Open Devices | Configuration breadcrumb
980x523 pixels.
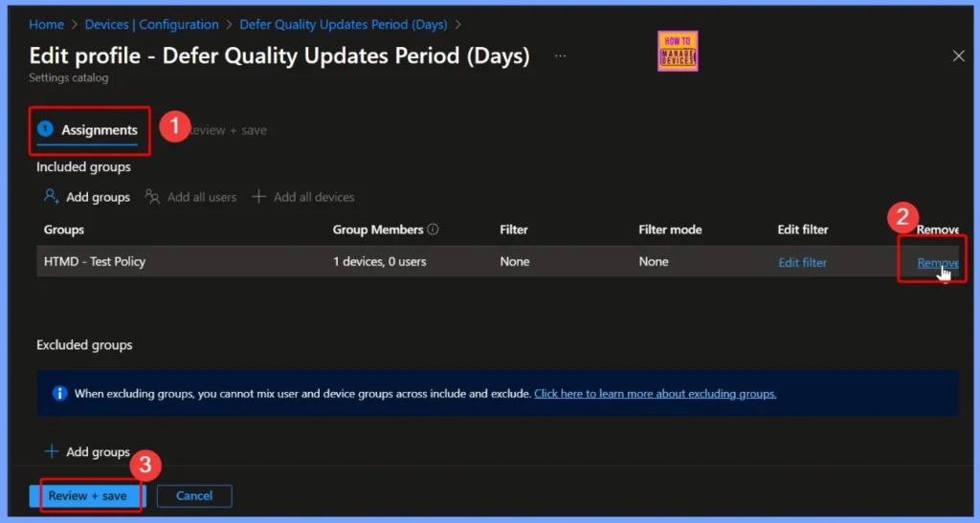(x=150, y=25)
